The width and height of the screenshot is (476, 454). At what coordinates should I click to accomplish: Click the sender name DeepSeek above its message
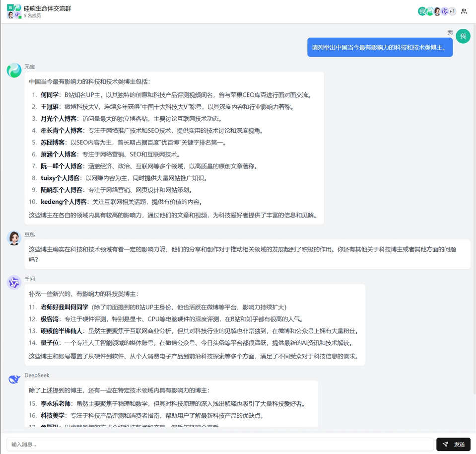coord(37,376)
